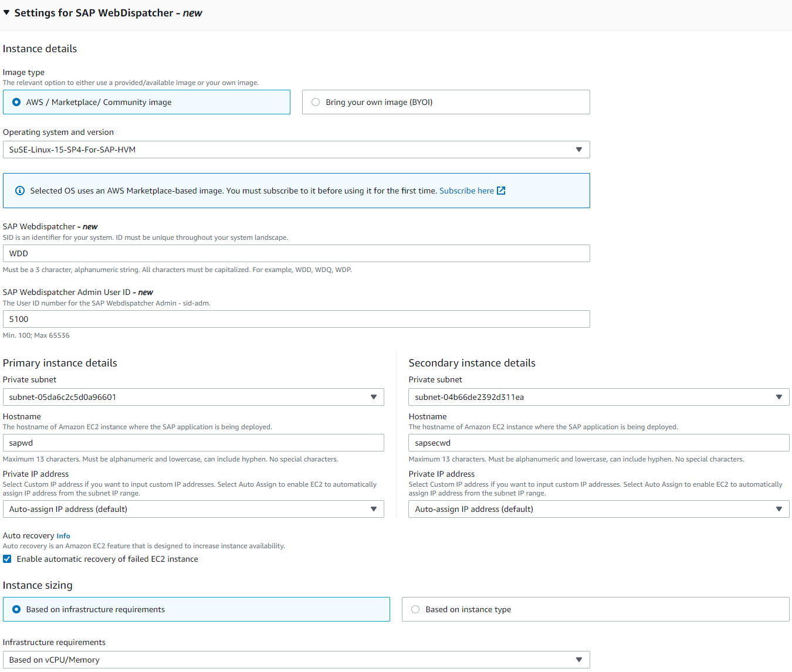
Task: Open the Auto recovery Info link
Action: 63,536
